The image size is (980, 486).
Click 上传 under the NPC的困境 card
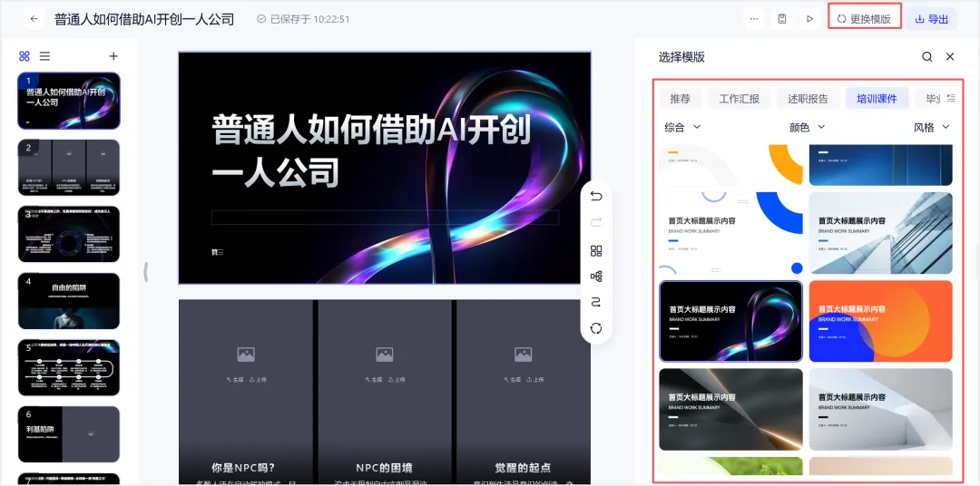tap(397, 379)
